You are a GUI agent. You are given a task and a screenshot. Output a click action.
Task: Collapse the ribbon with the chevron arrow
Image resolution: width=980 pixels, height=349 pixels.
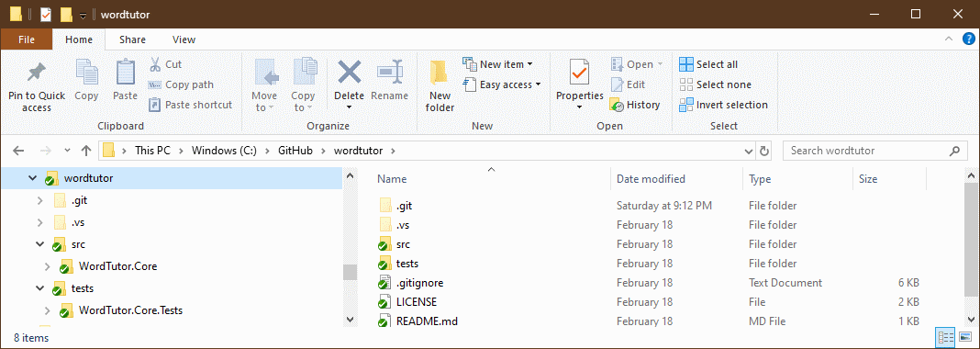pyautogui.click(x=950, y=39)
